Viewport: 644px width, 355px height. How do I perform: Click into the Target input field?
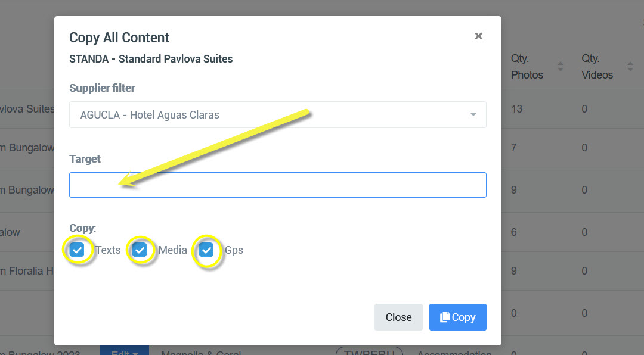click(x=277, y=185)
